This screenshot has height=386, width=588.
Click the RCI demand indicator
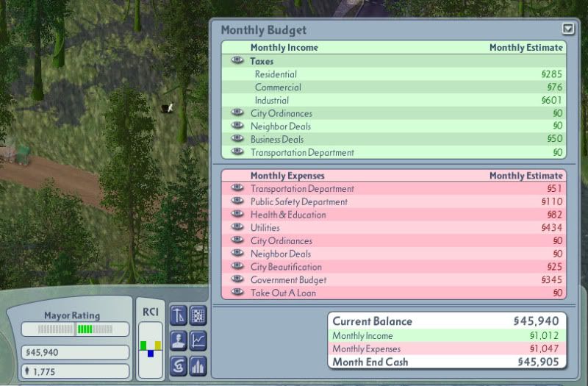151,349
